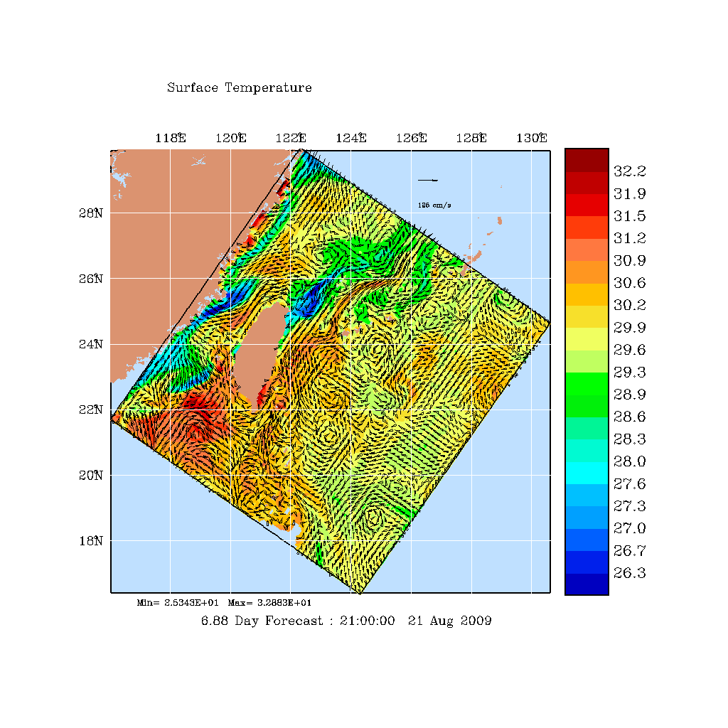Click the darkest blue swatch at colorbar bottom
The width and height of the screenshot is (728, 728).
(587, 584)
